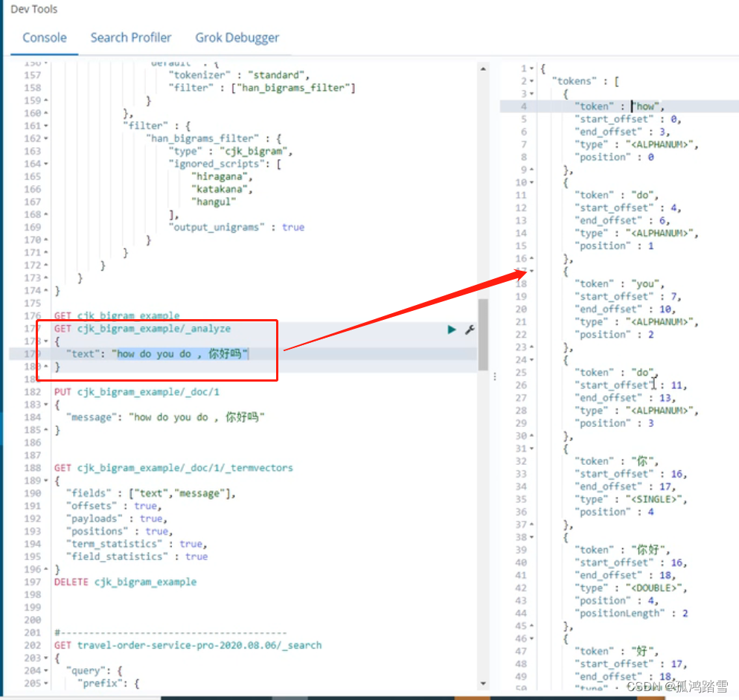Click the "output_unigrams" : true line

pos(237,227)
